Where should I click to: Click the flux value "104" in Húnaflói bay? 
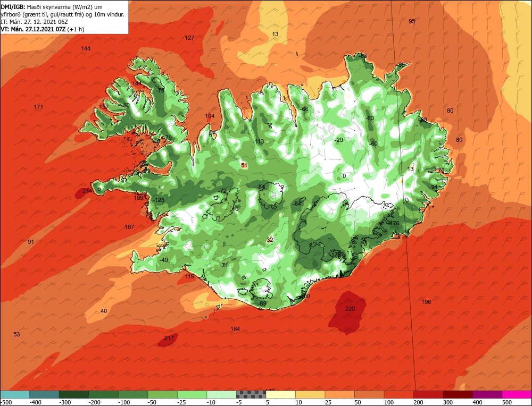pos(210,116)
